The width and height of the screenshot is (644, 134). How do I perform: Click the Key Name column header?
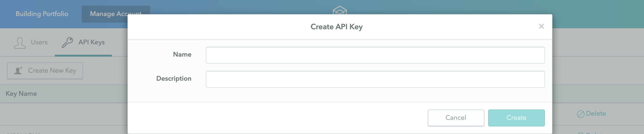click(21, 94)
